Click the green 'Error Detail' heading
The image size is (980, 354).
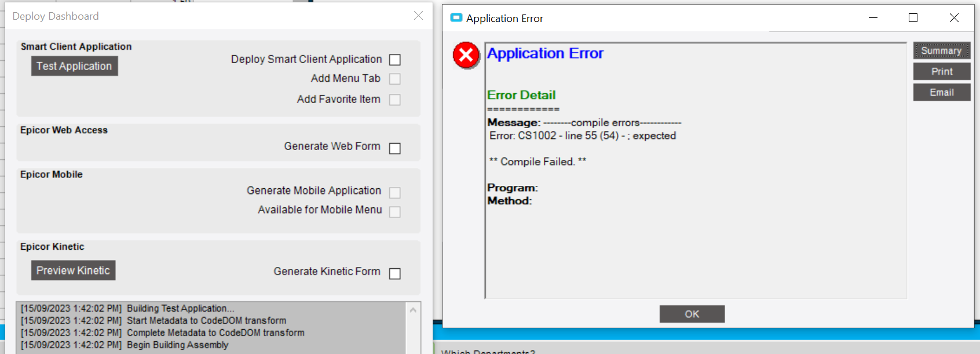(x=521, y=95)
